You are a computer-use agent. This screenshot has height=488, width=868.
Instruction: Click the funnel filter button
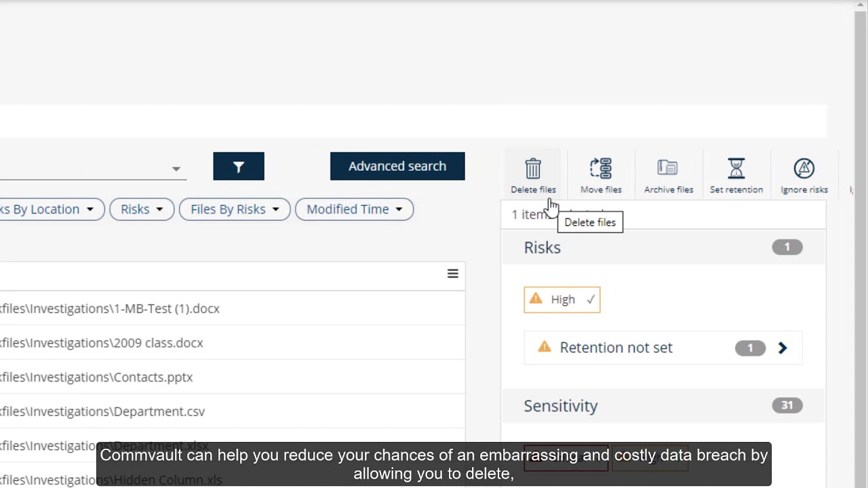[239, 167]
